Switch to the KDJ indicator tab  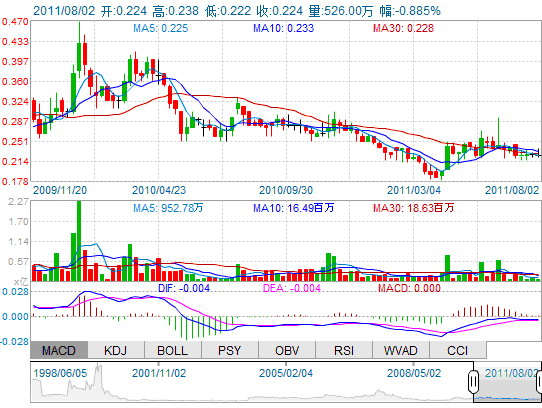point(116,350)
